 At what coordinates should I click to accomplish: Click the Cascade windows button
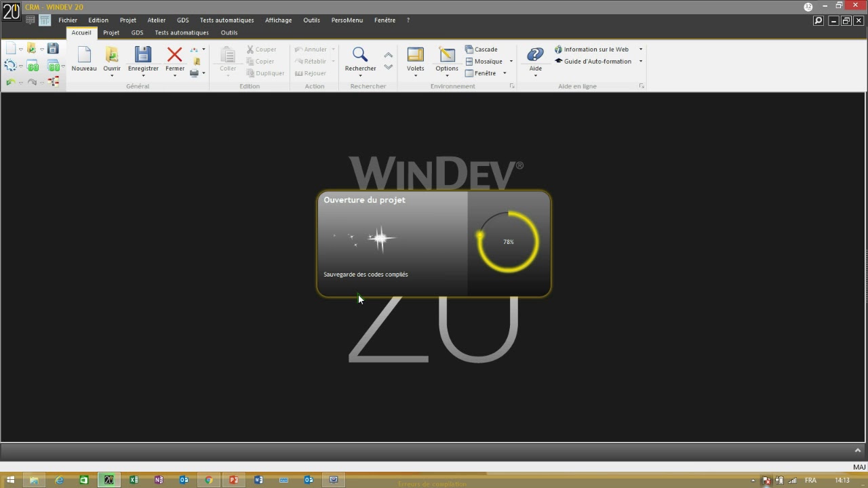[x=481, y=49]
